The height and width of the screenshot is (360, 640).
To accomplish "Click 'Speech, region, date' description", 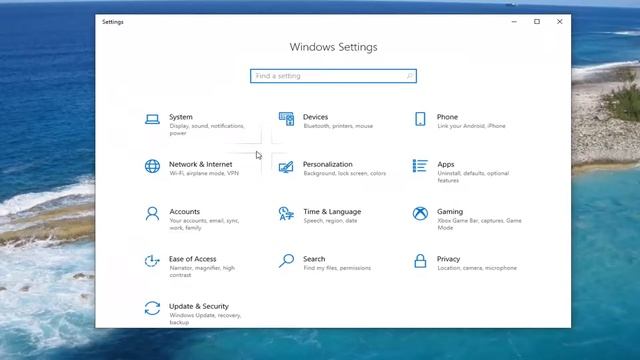I will [330, 221].
